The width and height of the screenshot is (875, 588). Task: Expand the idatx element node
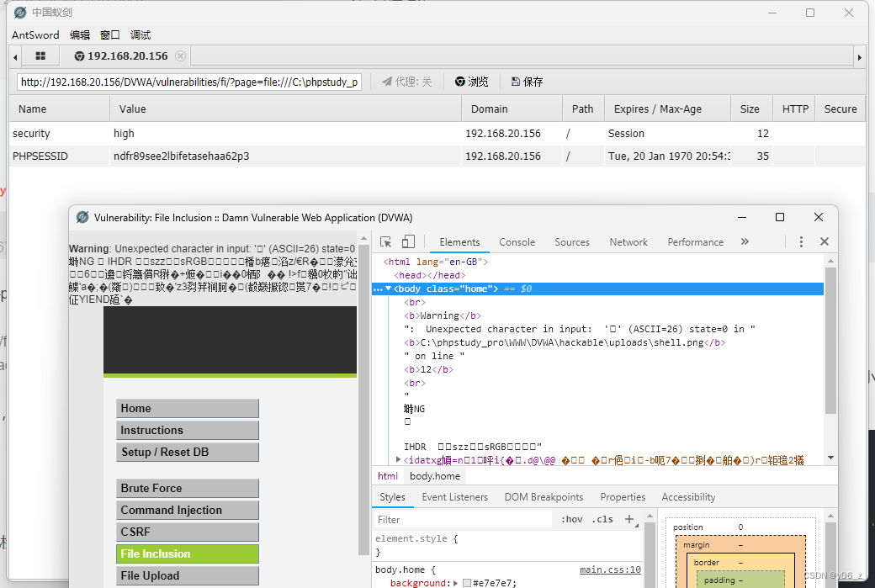click(x=398, y=459)
